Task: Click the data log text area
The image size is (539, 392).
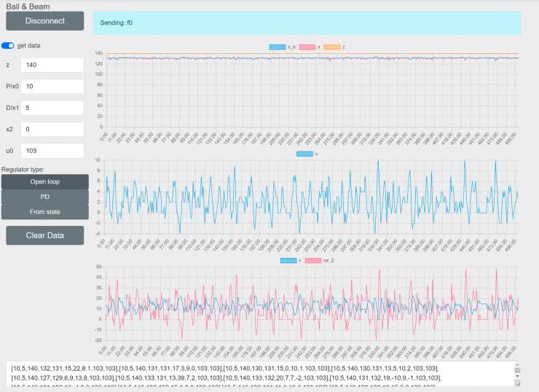Action: pos(262,375)
